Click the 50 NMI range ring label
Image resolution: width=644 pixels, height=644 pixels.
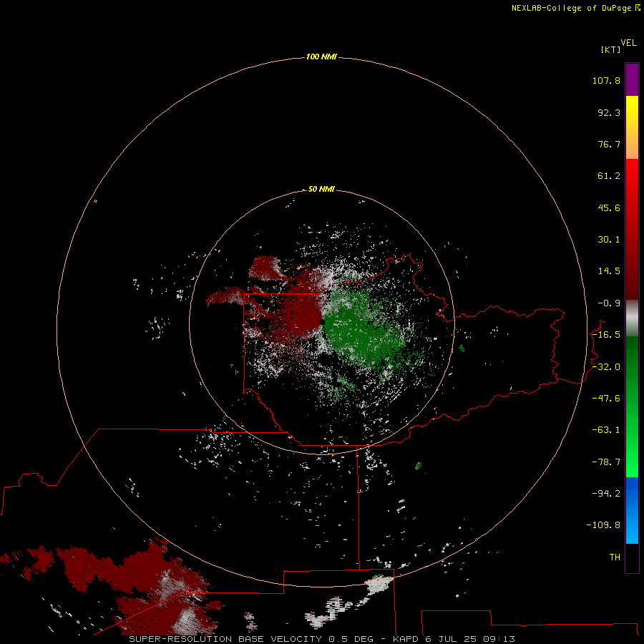(x=321, y=189)
